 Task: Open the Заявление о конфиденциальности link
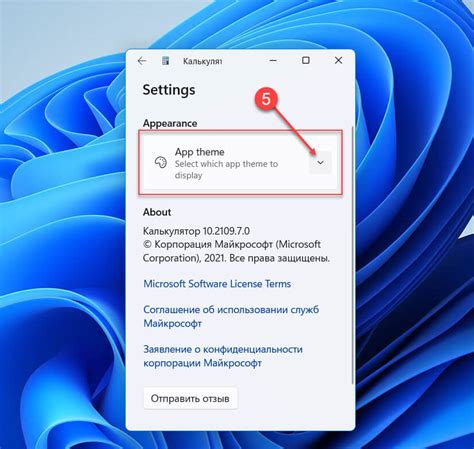point(223,356)
